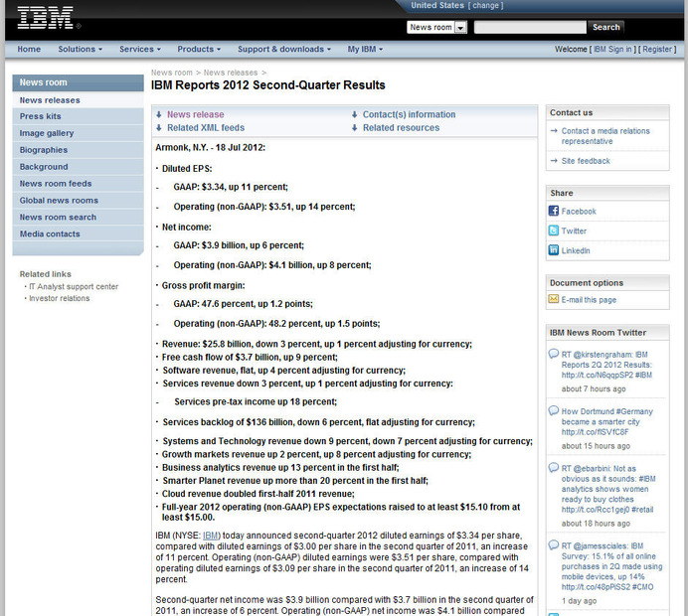Open News room search in sidebar
This screenshot has height=616, width=688.
point(79,217)
